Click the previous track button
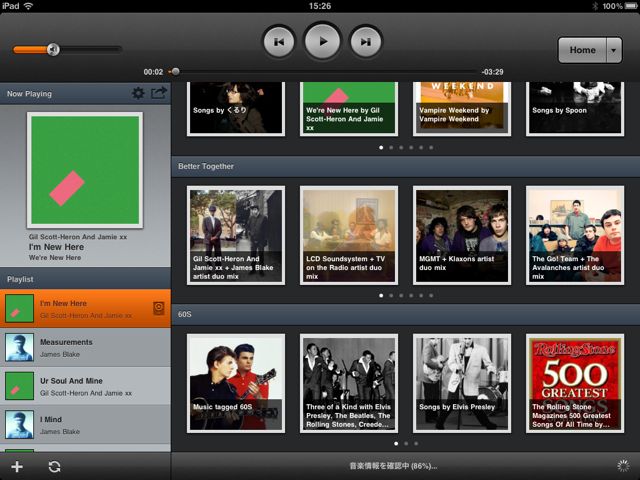This screenshot has height=480, width=640. coord(279,42)
